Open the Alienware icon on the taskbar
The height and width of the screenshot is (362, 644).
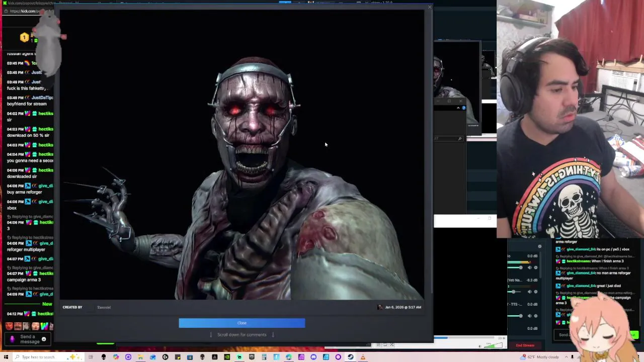click(104, 357)
